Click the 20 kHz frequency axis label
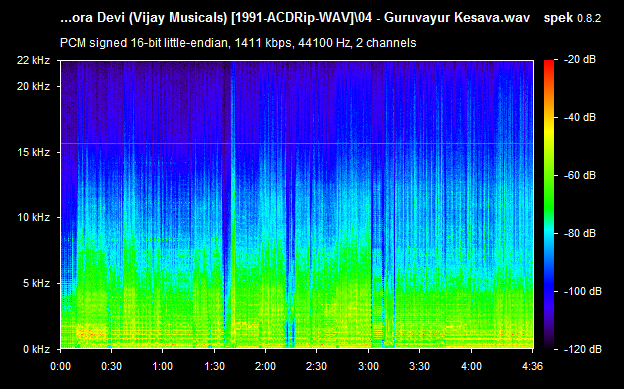The height and width of the screenshot is (389, 624). (33, 86)
